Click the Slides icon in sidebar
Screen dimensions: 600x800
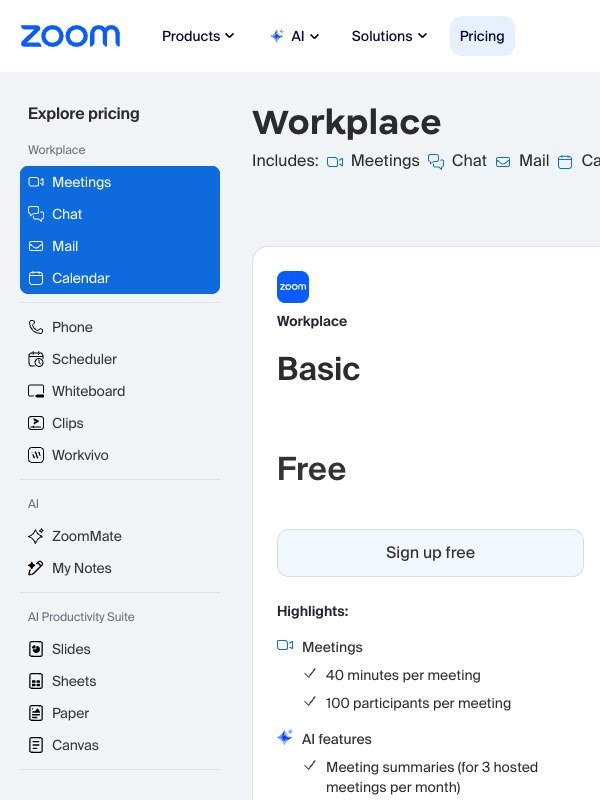click(36, 649)
